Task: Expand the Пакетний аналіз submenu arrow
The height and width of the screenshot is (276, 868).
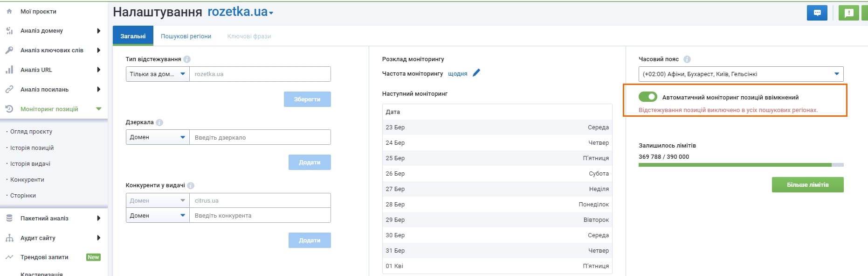Action: pos(98,219)
